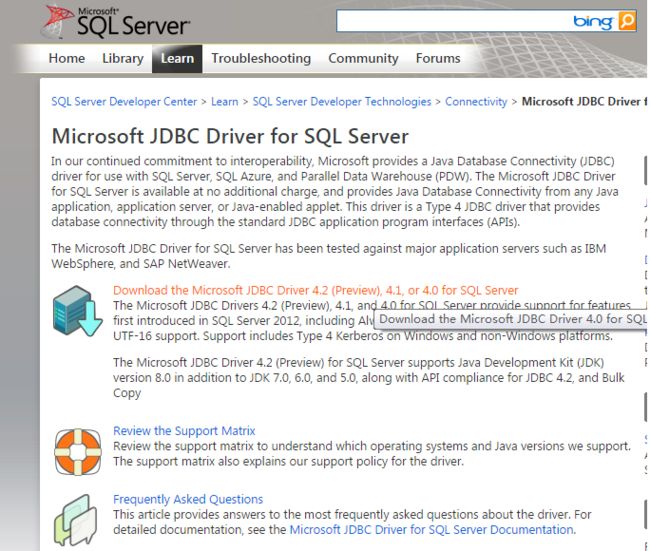
Task: Click the lifebuoy support matrix icon
Action: coord(78,451)
